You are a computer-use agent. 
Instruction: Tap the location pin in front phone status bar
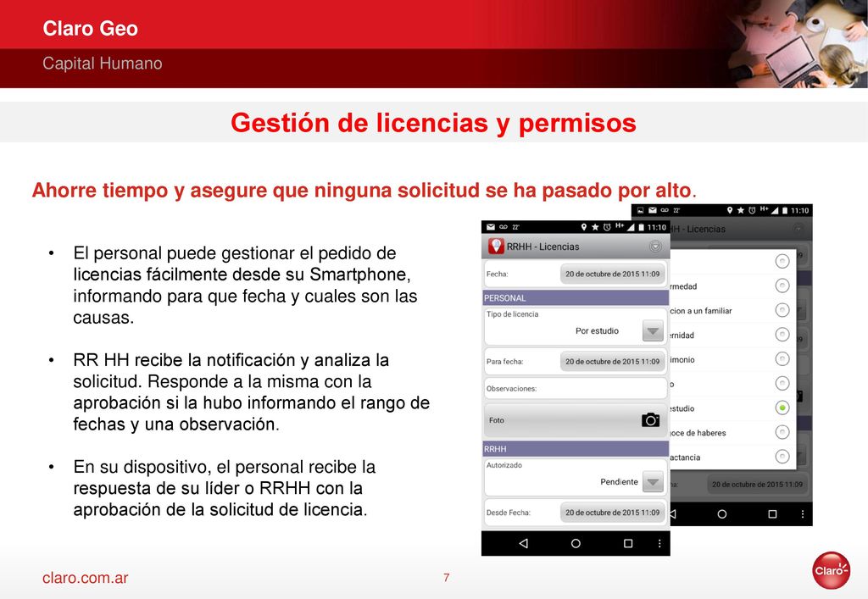click(x=583, y=227)
